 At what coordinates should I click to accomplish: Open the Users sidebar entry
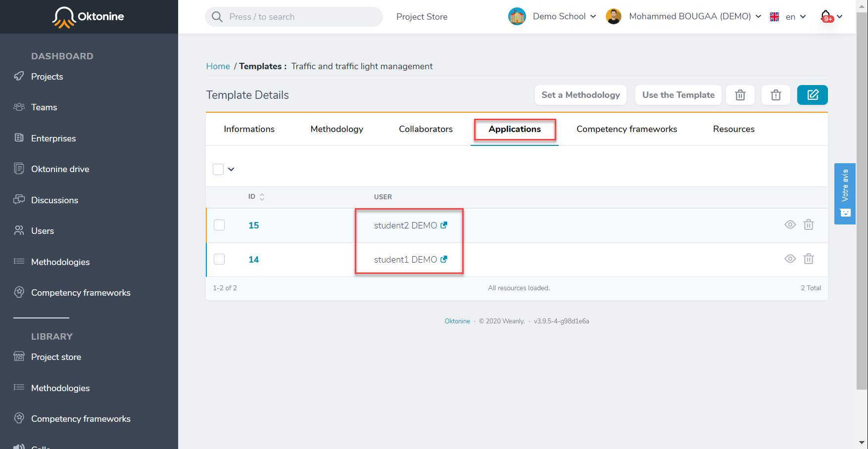point(43,231)
